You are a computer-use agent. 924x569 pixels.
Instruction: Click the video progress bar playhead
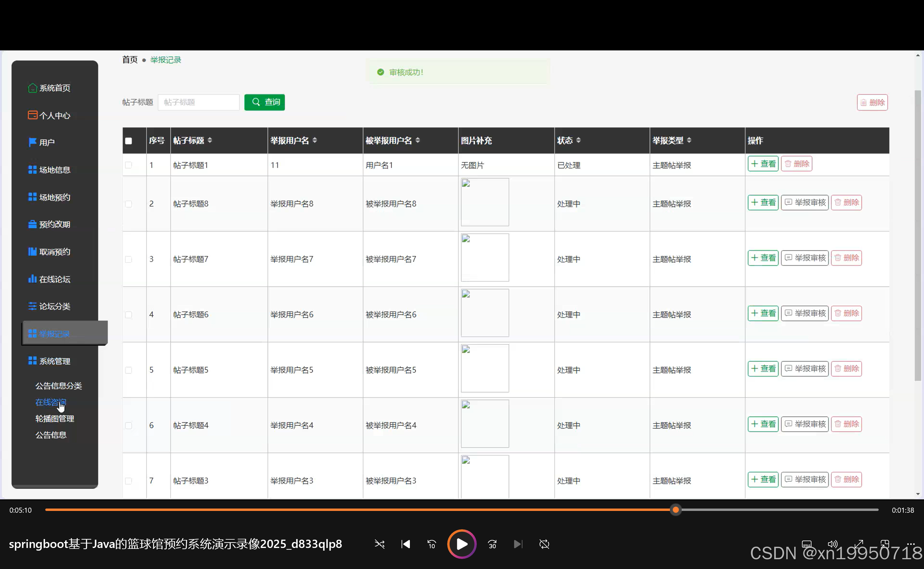click(676, 510)
